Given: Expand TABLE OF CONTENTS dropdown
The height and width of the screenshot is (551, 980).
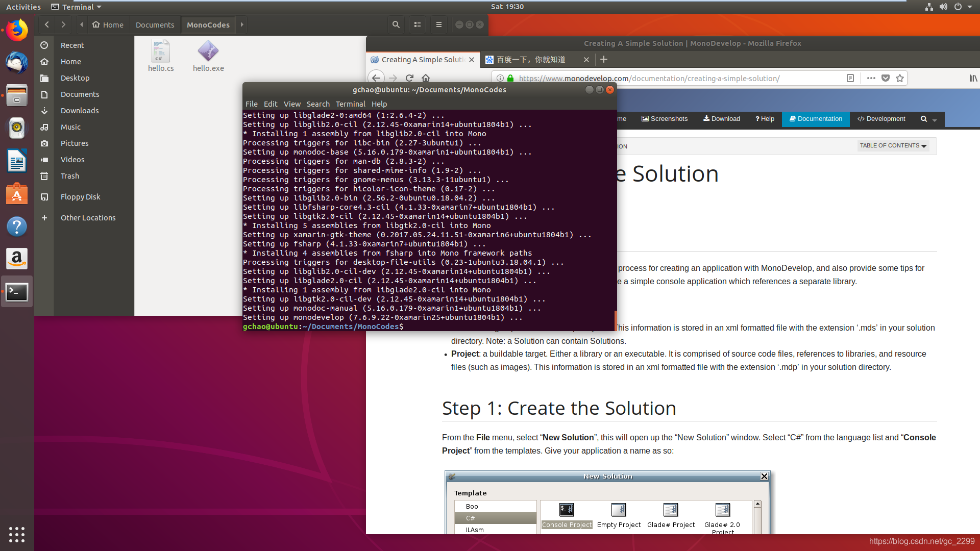Looking at the screenshot, I should tap(893, 145).
